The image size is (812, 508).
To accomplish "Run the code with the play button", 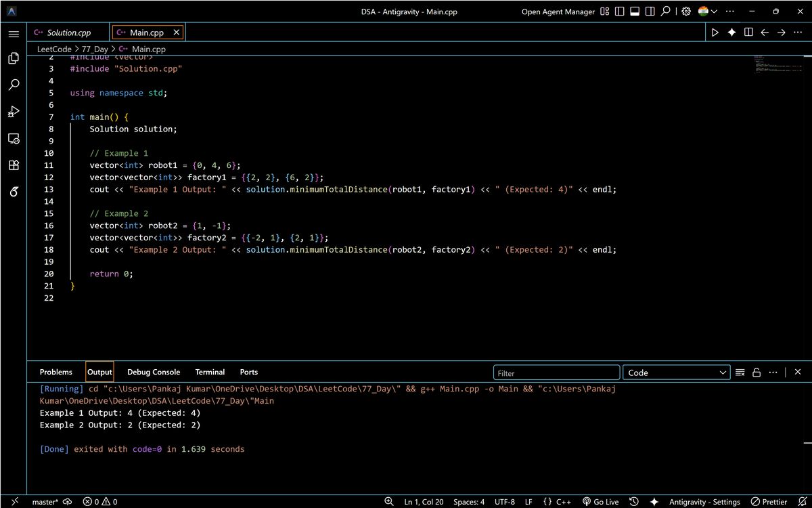I will pyautogui.click(x=715, y=33).
